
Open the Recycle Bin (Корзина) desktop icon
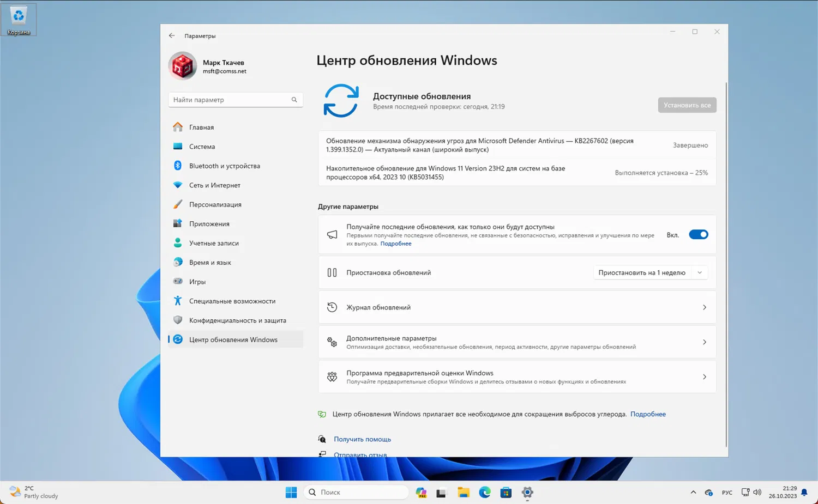[x=19, y=20]
